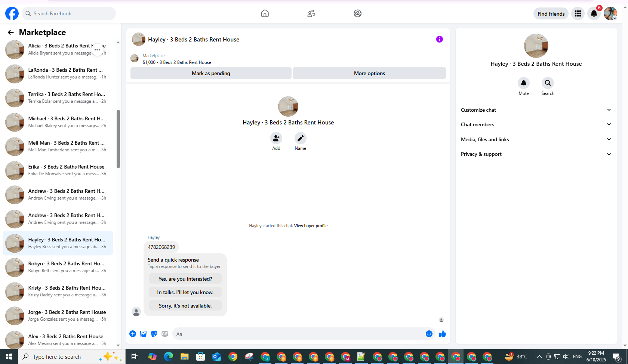This screenshot has height=364, width=628.
Task: Choose a GIF from the GIF icon
Action: [x=165, y=334]
